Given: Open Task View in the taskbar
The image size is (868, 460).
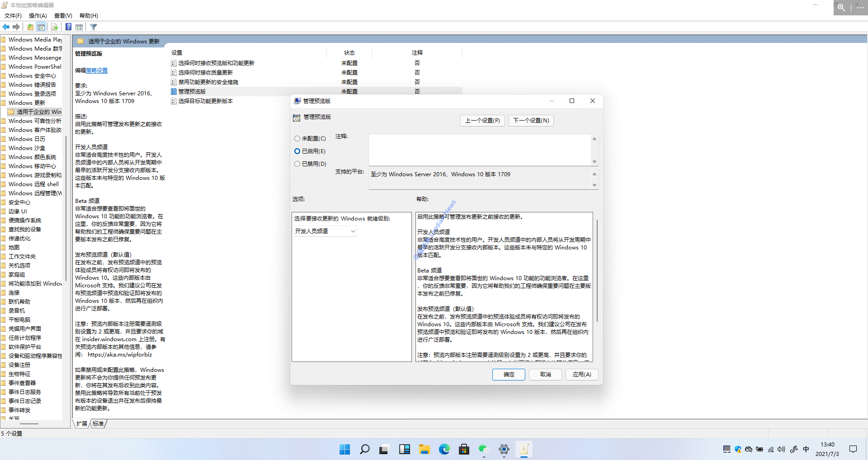Looking at the screenshot, I should [x=384, y=449].
